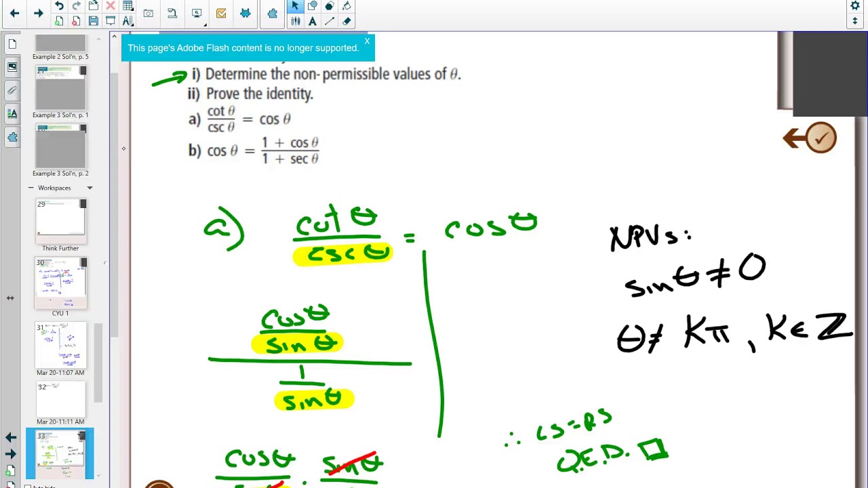Launch the SMART lab activities monster icon
Image resolution: width=868 pixels, height=488 pixels.
(x=245, y=14)
